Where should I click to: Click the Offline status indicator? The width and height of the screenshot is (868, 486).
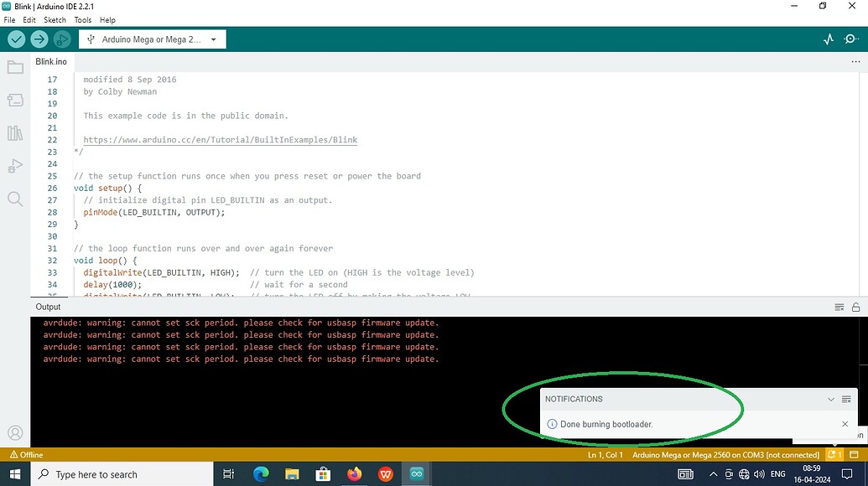click(26, 454)
